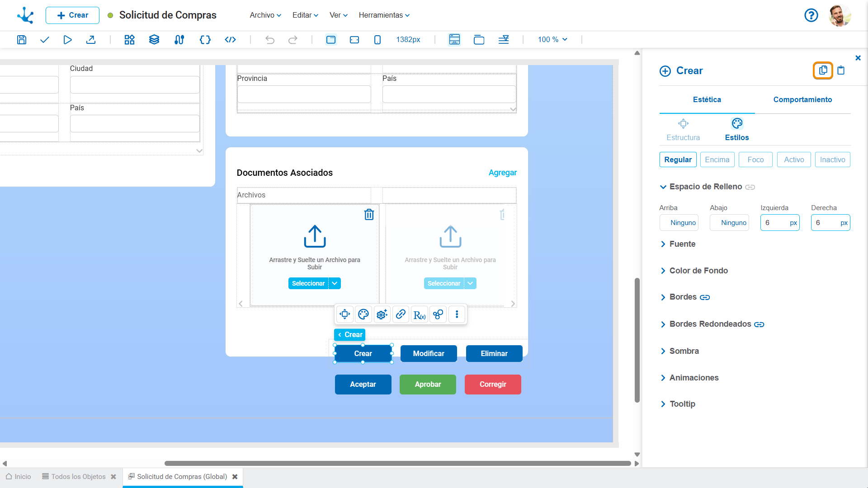The width and height of the screenshot is (868, 488).
Task: Click the trash icon in file upload box
Action: [369, 215]
